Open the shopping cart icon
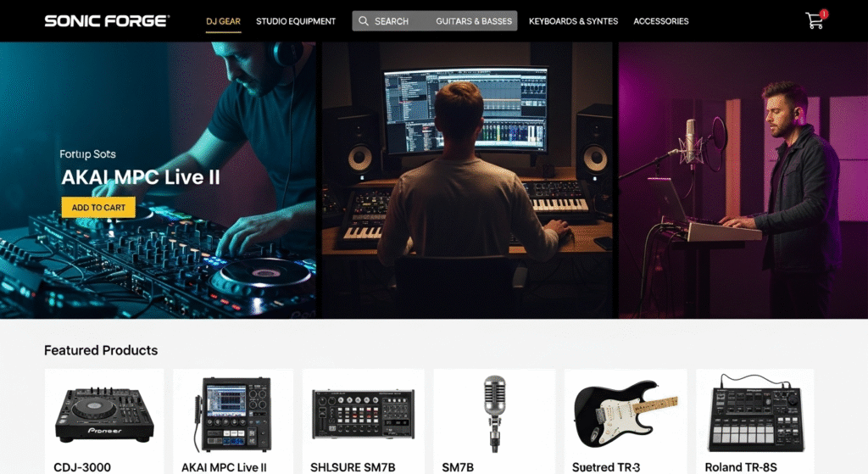The image size is (868, 474). point(814,21)
